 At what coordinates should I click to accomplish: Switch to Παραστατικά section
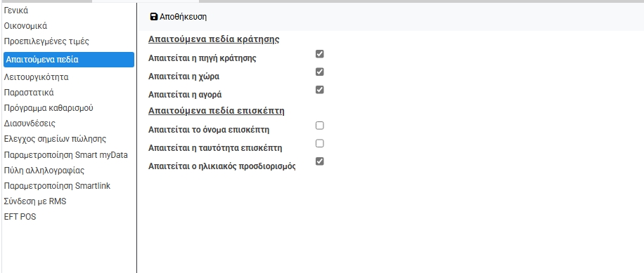pyautogui.click(x=29, y=93)
